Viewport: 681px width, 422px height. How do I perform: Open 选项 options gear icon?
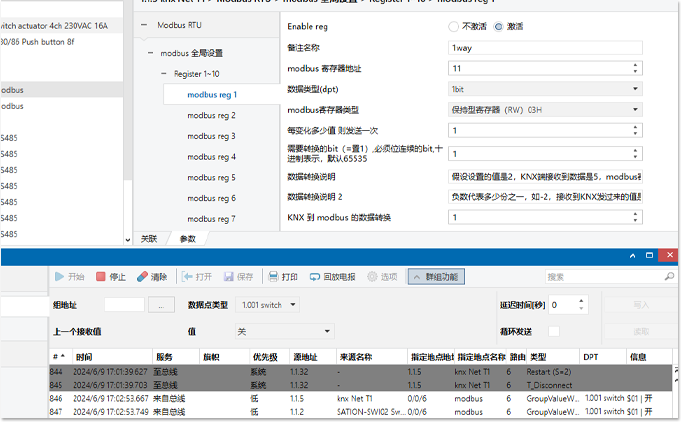pos(372,277)
